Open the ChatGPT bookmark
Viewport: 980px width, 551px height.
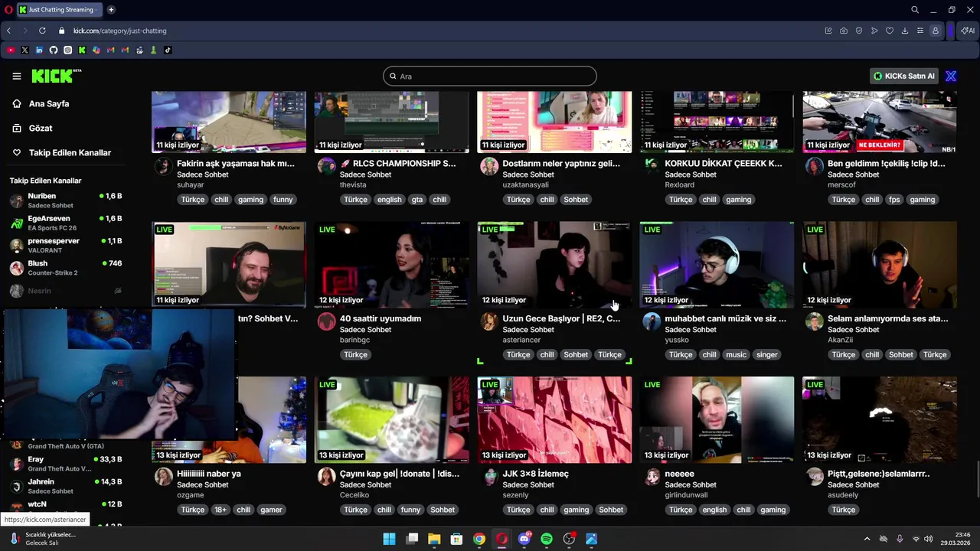point(67,50)
